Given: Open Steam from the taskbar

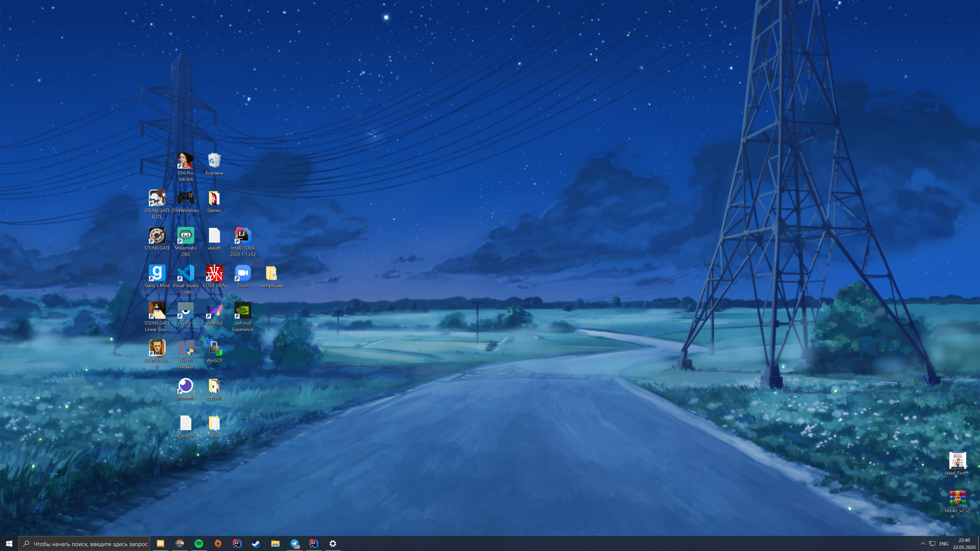Looking at the screenshot, I should (256, 543).
